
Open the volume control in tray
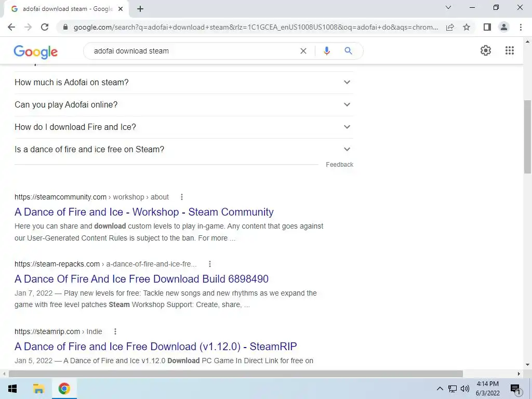tap(465, 389)
